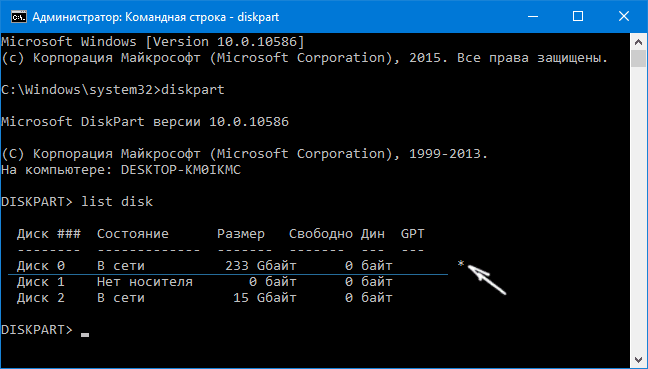
Task: Click the cmd icon in title bar
Action: tap(19, 17)
